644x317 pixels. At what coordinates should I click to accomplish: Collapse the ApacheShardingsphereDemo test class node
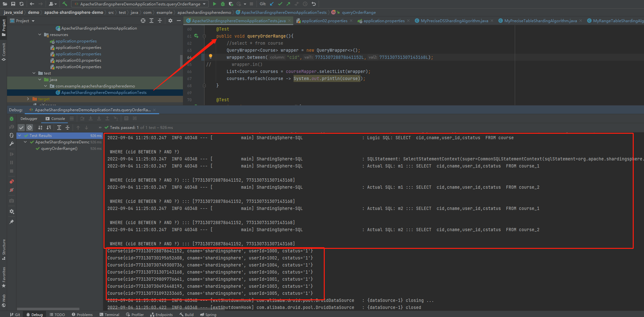(25, 142)
